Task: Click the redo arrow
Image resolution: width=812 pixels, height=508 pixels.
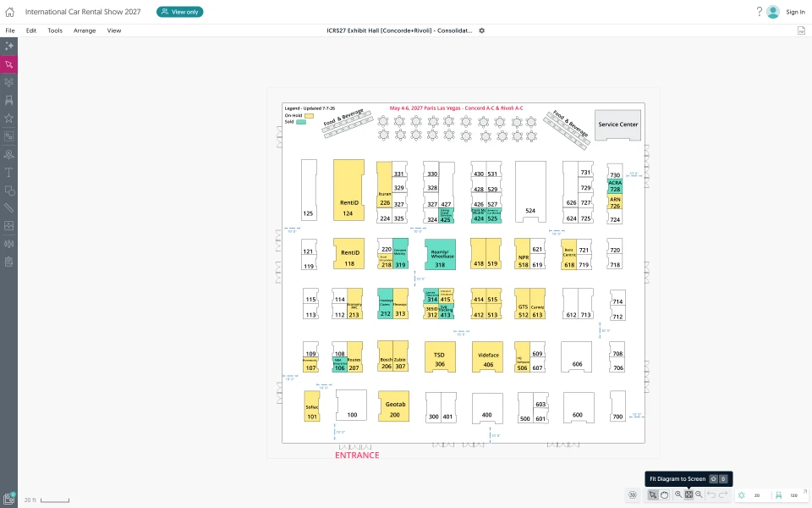Action: coord(723,495)
